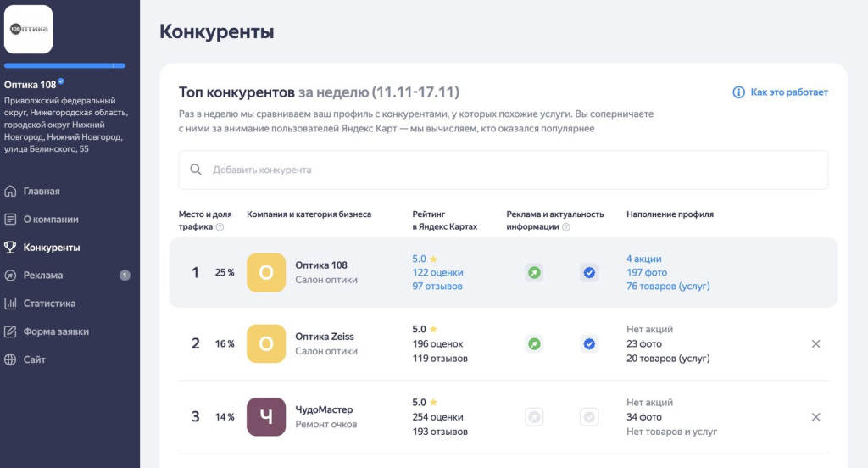Click the 193 отзывов text
This screenshot has width=868, height=468.
pyautogui.click(x=440, y=432)
